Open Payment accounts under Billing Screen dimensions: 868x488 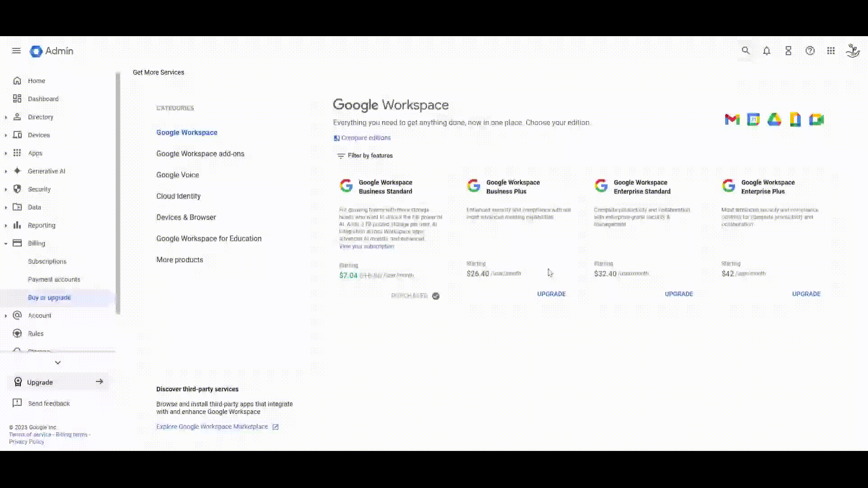click(54, 280)
